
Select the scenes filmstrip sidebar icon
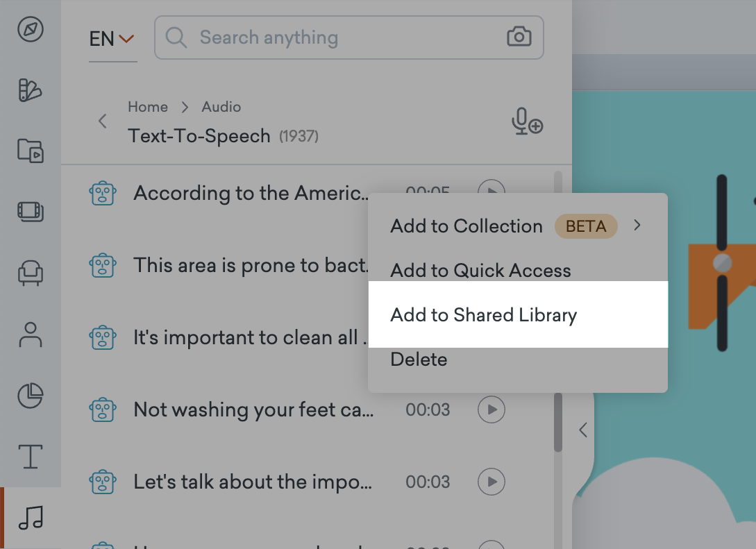pos(31,212)
